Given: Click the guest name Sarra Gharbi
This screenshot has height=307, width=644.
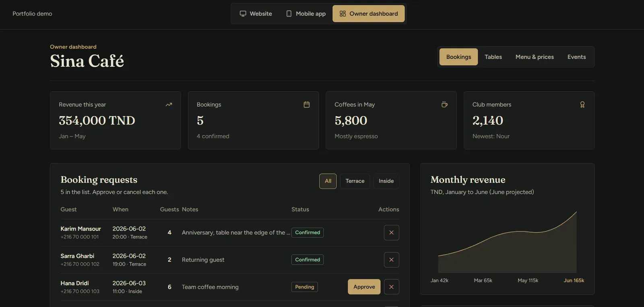Looking at the screenshot, I should click(77, 256).
